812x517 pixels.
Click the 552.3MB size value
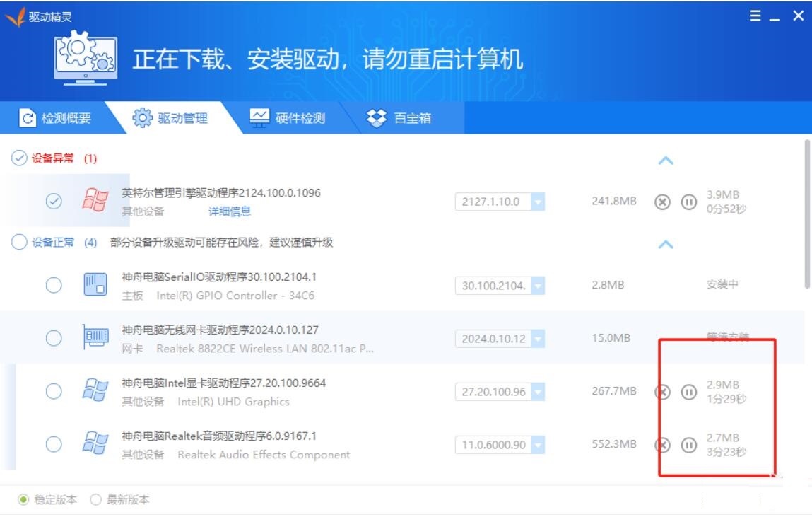[613, 444]
